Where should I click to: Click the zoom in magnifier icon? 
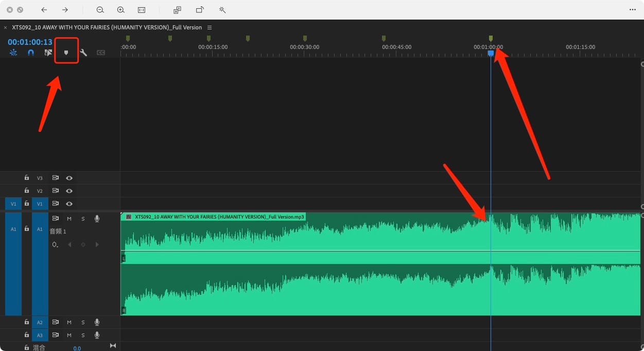coord(120,10)
